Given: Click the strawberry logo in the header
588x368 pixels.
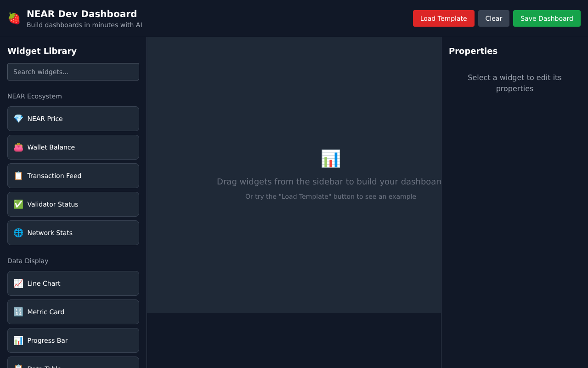Looking at the screenshot, I should pyautogui.click(x=14, y=18).
